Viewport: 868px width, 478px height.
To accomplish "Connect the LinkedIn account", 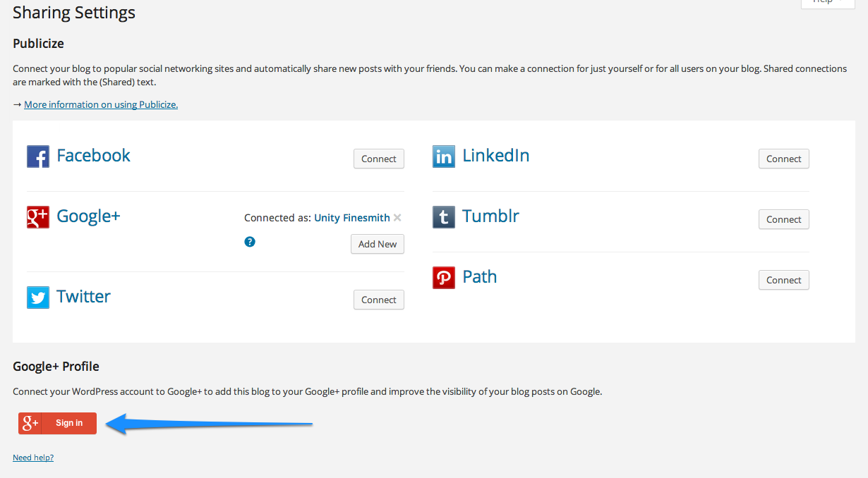I will (x=784, y=159).
